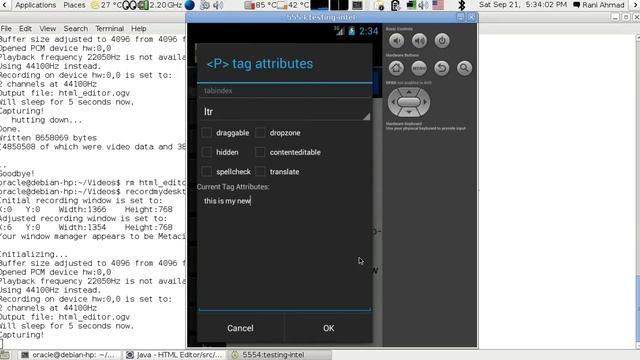Open the terminal File menu
Image resolution: width=640 pixels, height=360 pixels.
6,29
